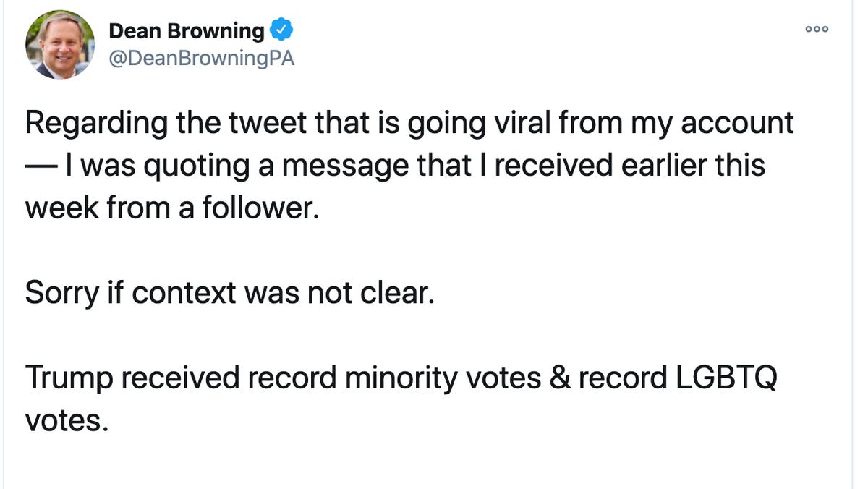Click the word "minority" in the tweet
Screen dimensions: 868x489
point(401,378)
